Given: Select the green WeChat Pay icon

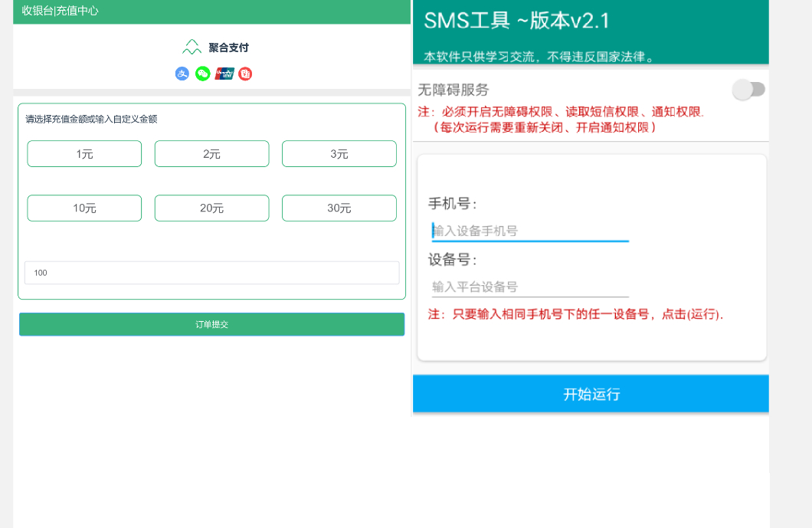Looking at the screenshot, I should click(202, 74).
